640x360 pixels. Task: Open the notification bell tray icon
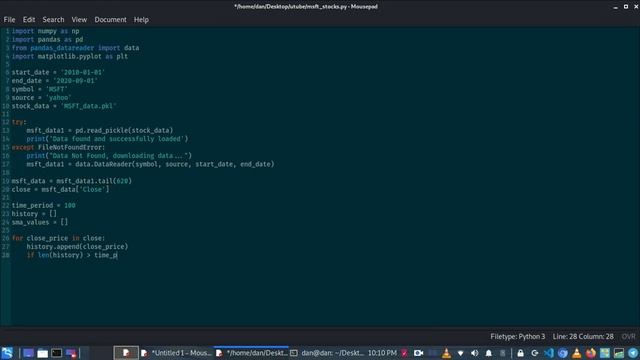click(x=489, y=353)
